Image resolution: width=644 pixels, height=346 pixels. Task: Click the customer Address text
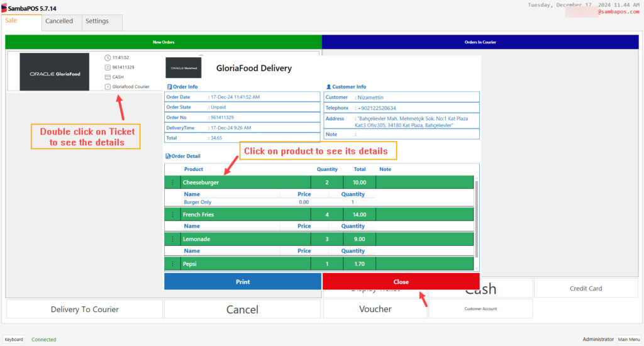411,122
